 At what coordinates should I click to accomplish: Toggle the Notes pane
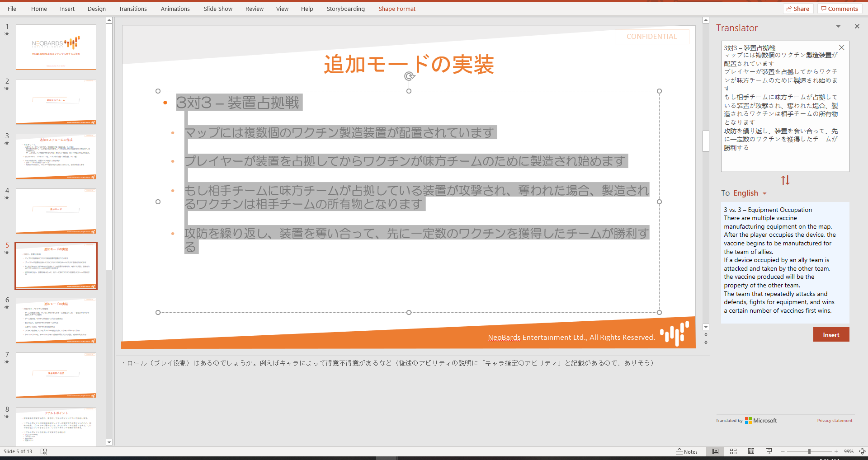[687, 451]
